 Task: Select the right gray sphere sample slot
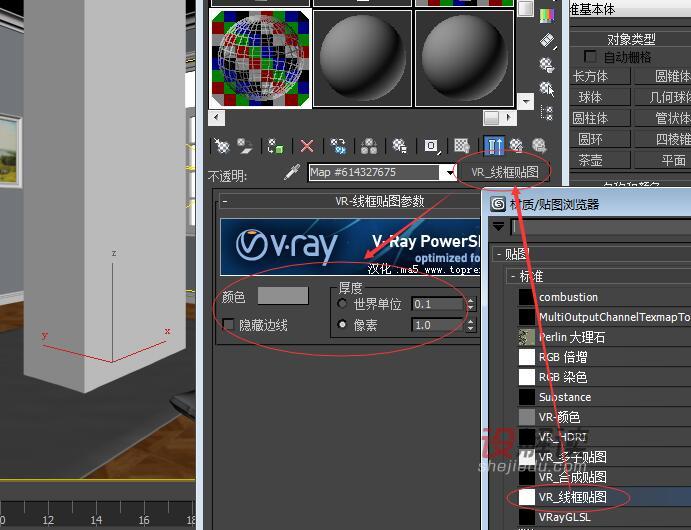464,58
